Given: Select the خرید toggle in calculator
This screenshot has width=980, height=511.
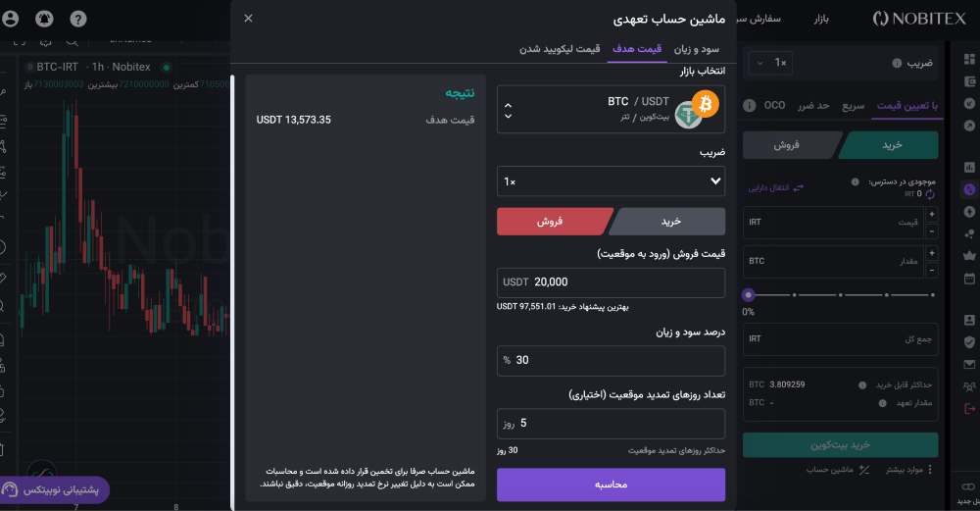Looking at the screenshot, I should coord(668,222).
